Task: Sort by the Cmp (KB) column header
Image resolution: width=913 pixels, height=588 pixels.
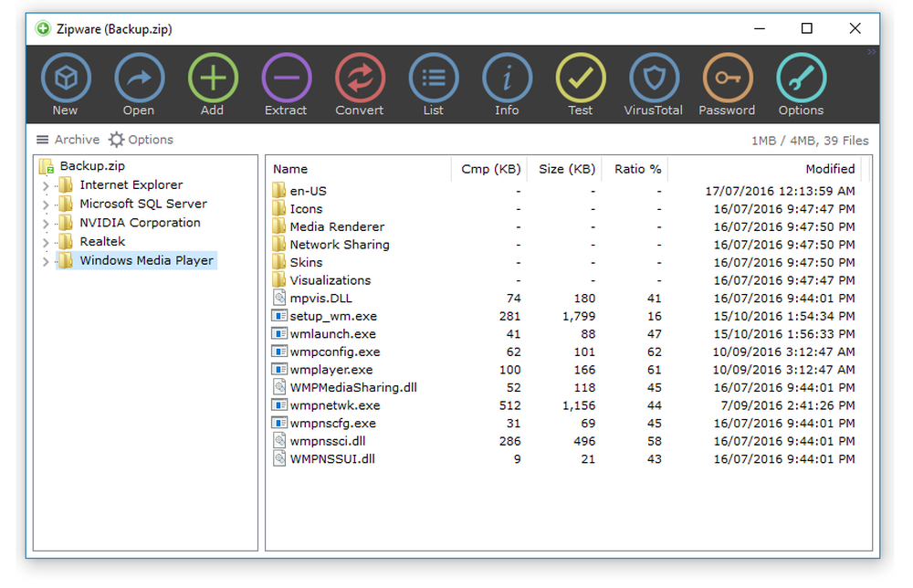Action: (x=489, y=170)
